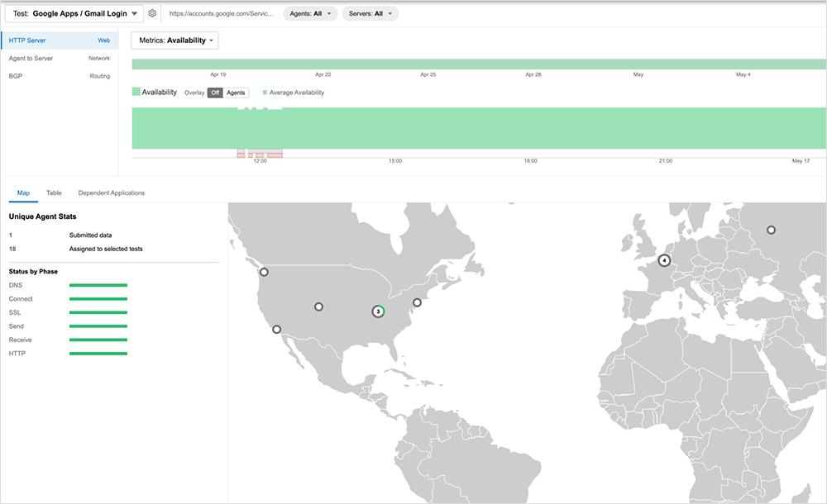Open the BGP Routing view
Image resolution: width=827 pixels, height=504 pixels.
click(x=59, y=76)
